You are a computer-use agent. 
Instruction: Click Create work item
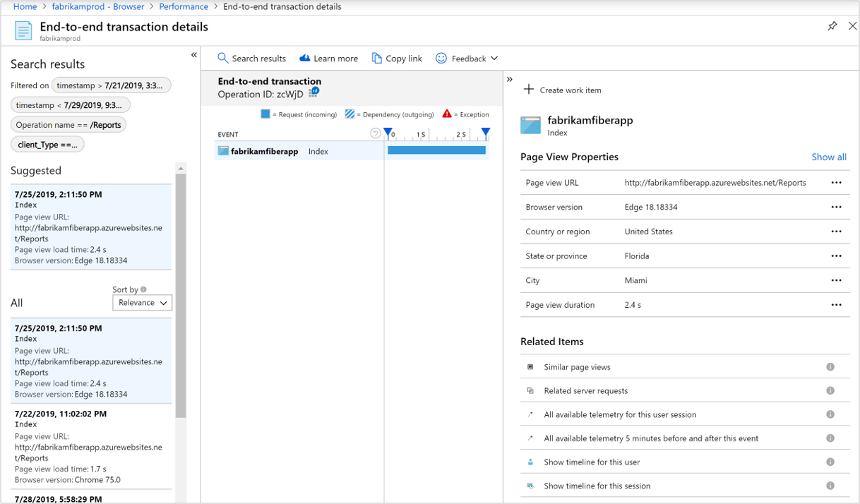point(562,90)
